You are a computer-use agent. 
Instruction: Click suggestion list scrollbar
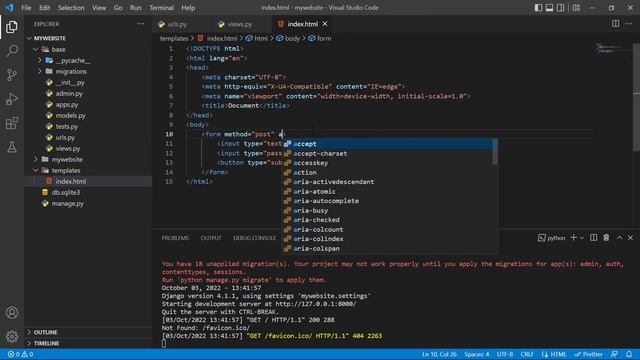[x=495, y=152]
